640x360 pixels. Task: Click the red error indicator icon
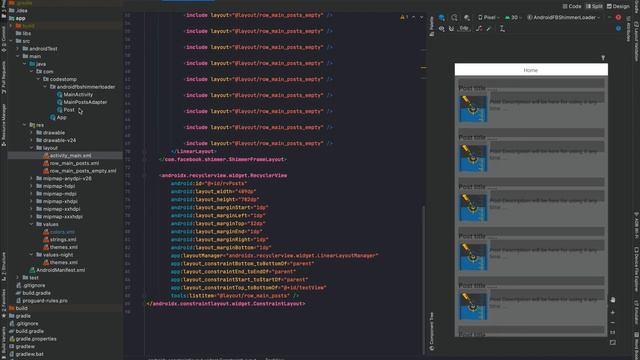coord(618,18)
